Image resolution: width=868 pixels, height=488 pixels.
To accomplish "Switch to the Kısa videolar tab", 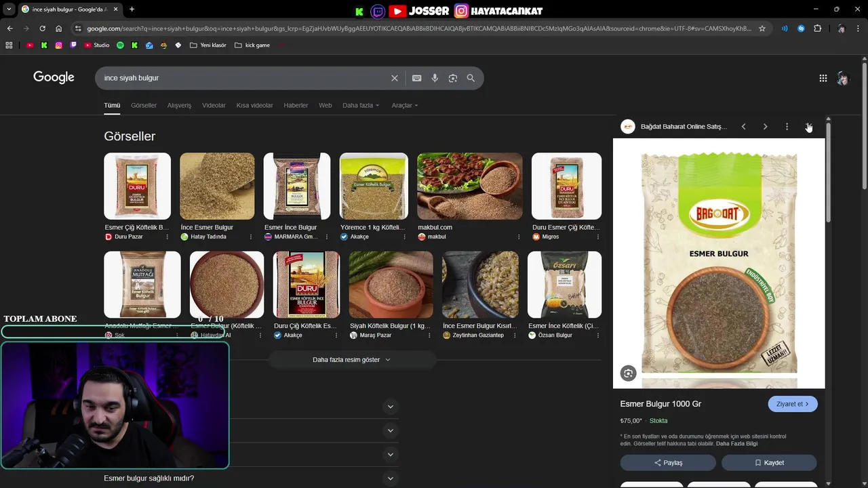I will coord(254,105).
